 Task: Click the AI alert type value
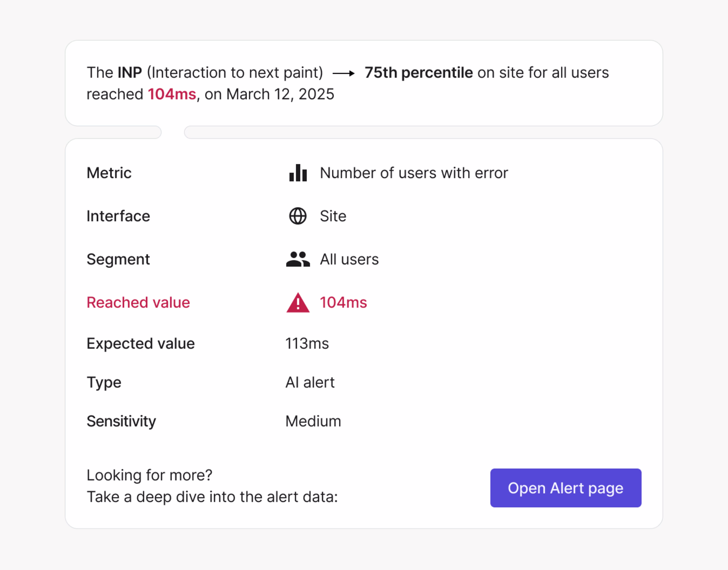coord(310,382)
